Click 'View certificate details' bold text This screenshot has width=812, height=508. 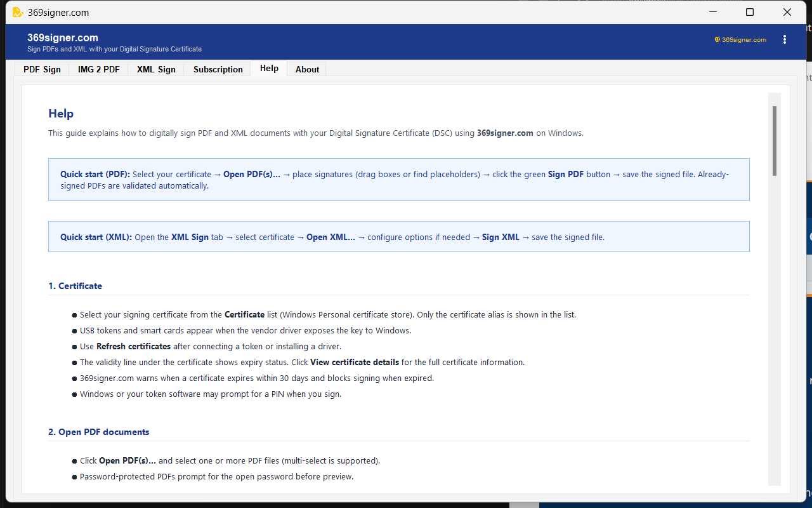pyautogui.click(x=355, y=363)
